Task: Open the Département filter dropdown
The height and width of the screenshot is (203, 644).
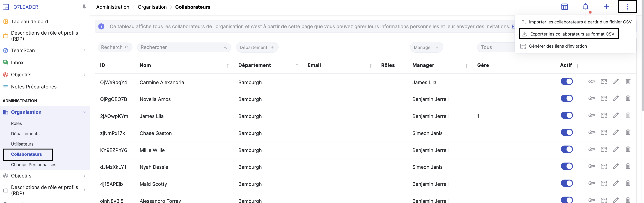Action: coord(257,47)
